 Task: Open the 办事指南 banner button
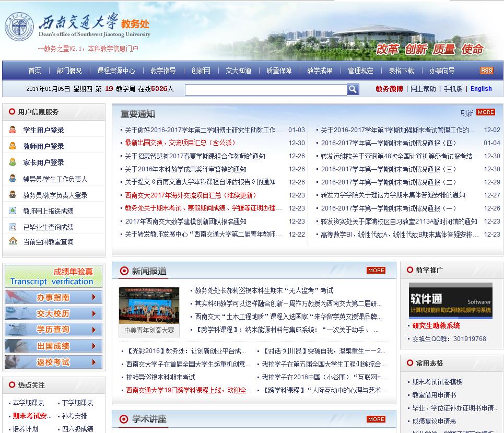click(x=53, y=297)
